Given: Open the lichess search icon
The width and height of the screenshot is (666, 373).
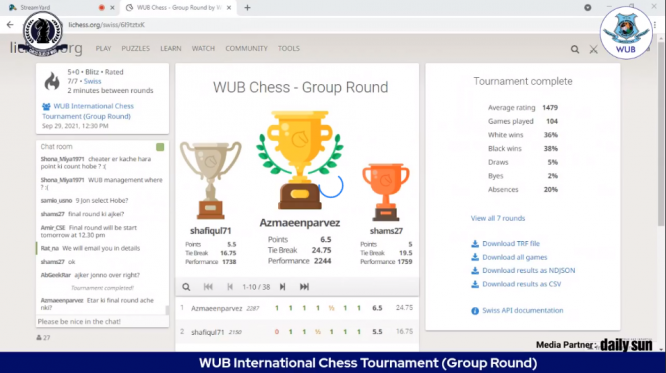Looking at the screenshot, I should coord(575,49).
